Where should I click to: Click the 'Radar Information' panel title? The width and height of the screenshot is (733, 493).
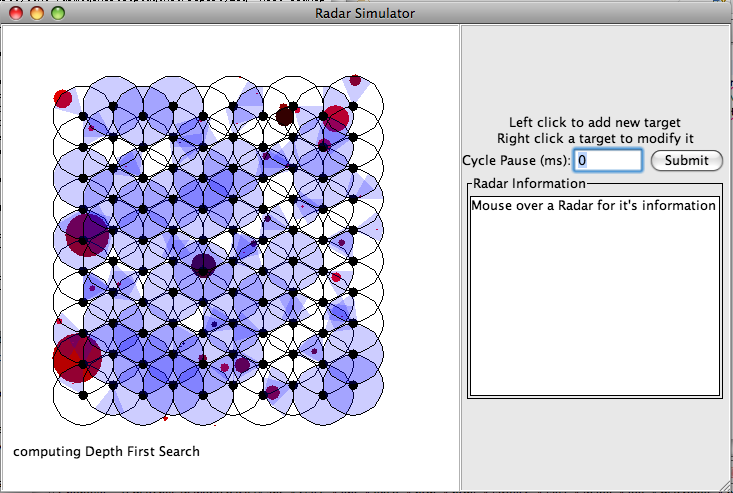(x=528, y=183)
